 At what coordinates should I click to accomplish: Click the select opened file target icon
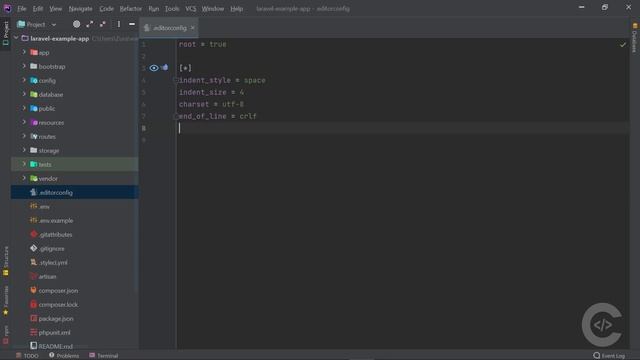tap(76, 24)
